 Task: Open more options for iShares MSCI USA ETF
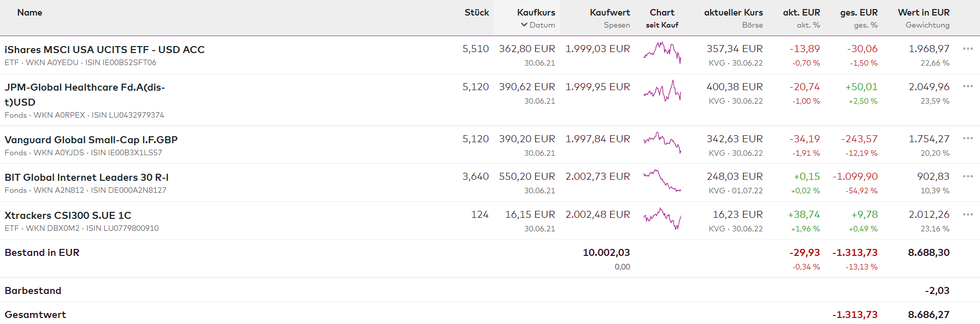click(967, 49)
